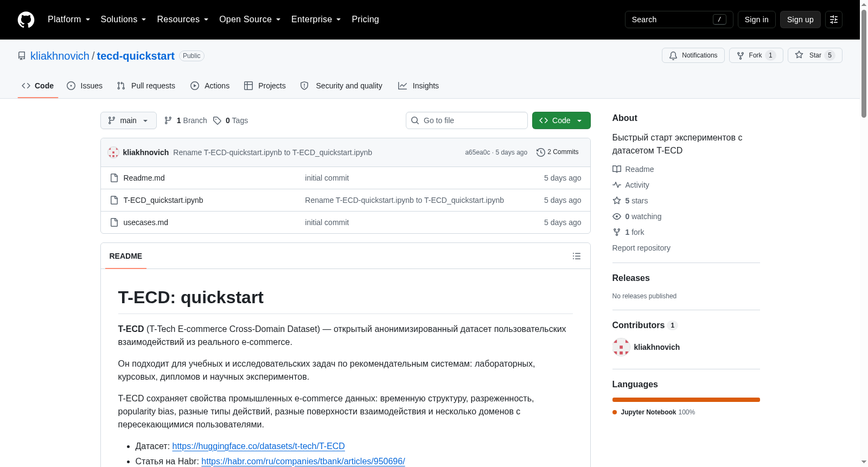The width and height of the screenshot is (868, 467).
Task: Click the repository icon beside kliakhnovich
Action: pos(22,56)
